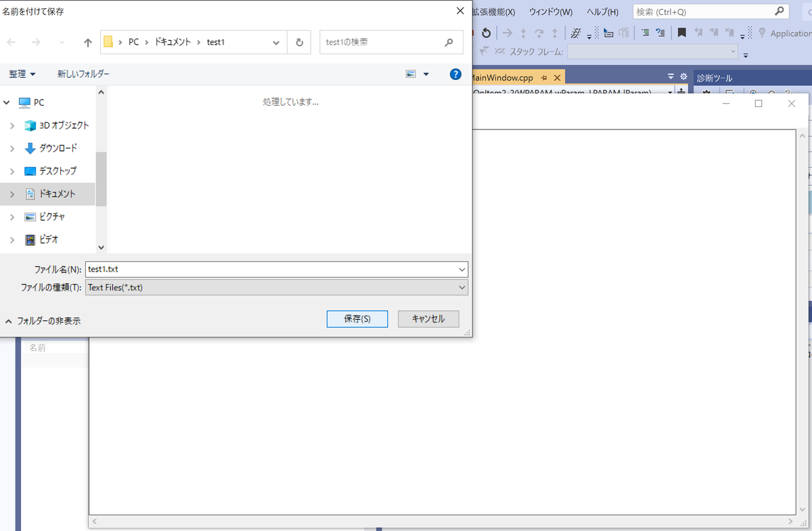
Task: Change the file view layout icon
Action: coord(411,74)
